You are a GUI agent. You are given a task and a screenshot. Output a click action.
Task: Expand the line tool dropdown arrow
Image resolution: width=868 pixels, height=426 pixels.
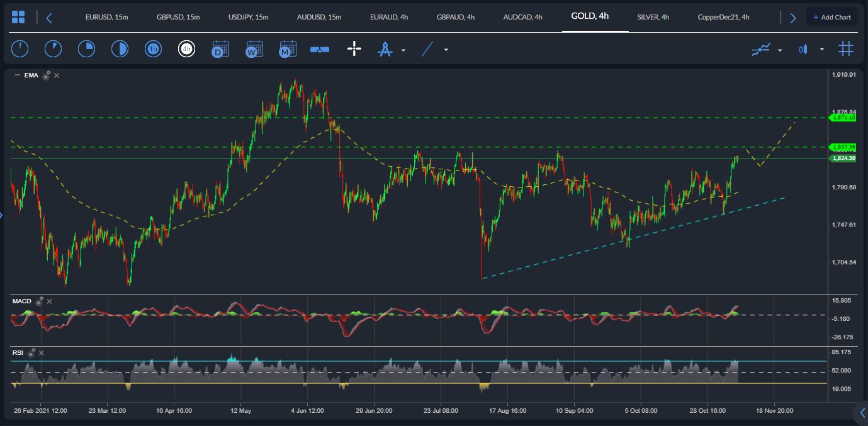[446, 50]
